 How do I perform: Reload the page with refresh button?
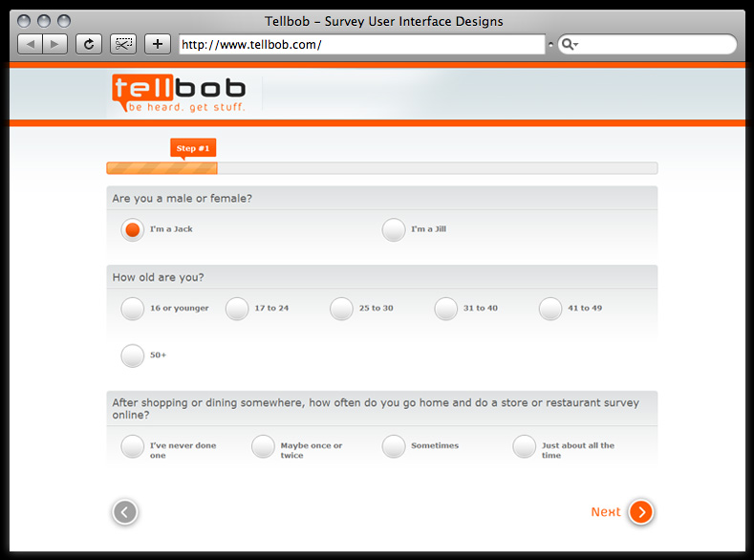click(89, 44)
